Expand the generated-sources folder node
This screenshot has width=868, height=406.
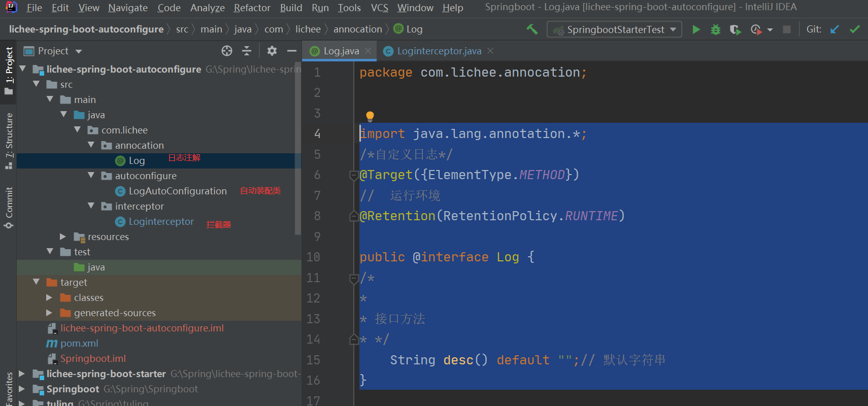coord(49,313)
